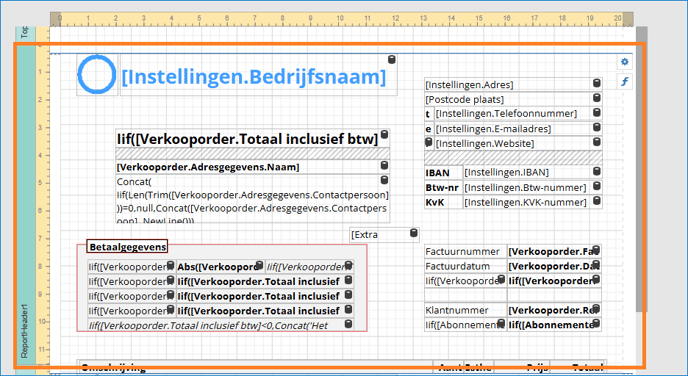Click the database icon on [Verkooporder.Re cell
The height and width of the screenshot is (376, 688).
[596, 309]
